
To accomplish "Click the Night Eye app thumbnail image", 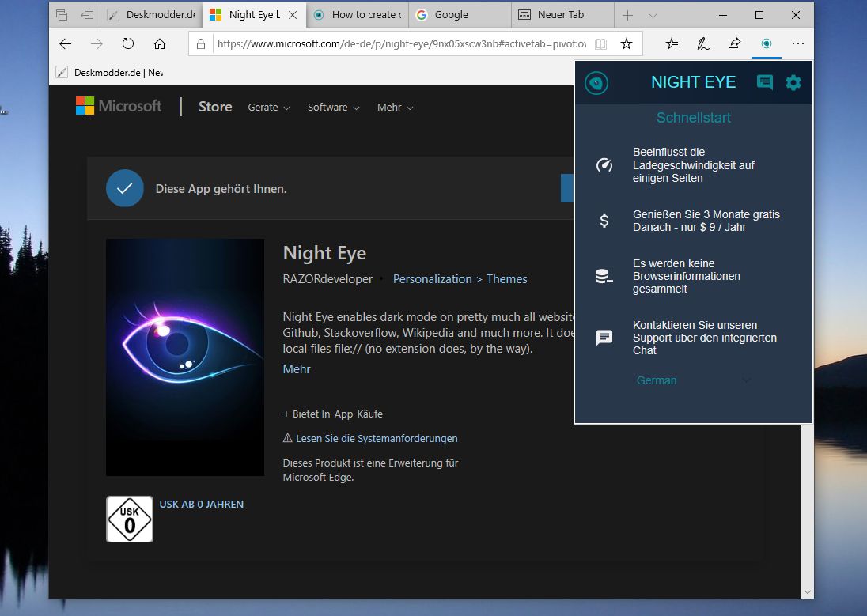I will [185, 357].
